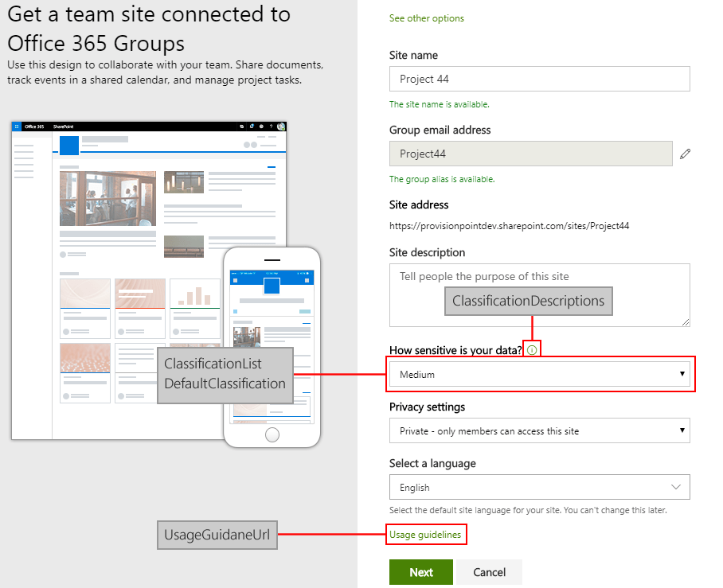Viewport: 723px width, 588px height.
Task: Click the pencil icon to edit the group email
Action: [685, 153]
